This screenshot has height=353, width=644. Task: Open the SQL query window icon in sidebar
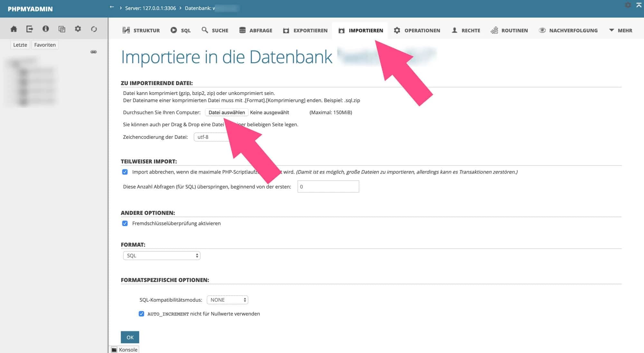tap(62, 29)
